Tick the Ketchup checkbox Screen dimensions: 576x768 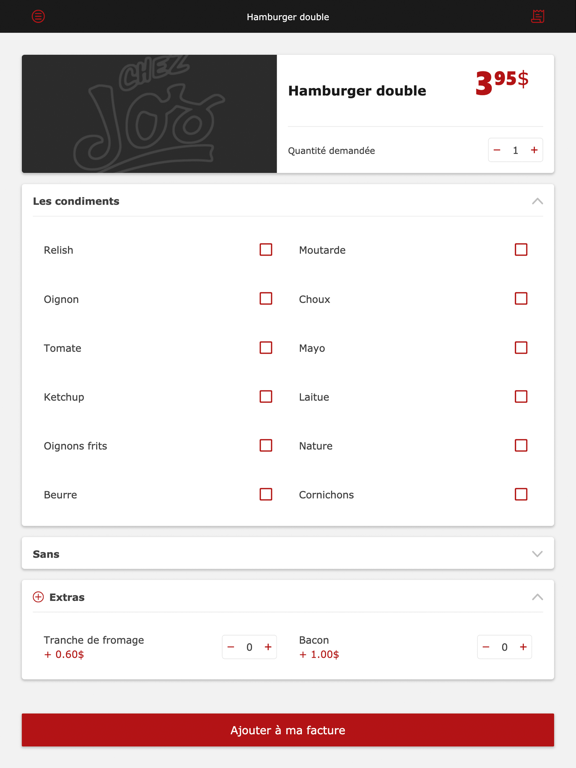click(266, 396)
